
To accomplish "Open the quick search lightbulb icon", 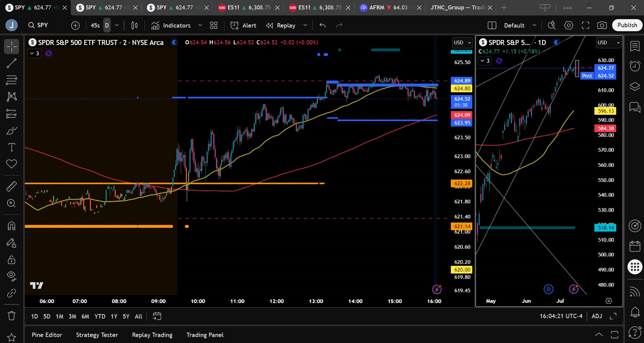I will click(x=552, y=26).
